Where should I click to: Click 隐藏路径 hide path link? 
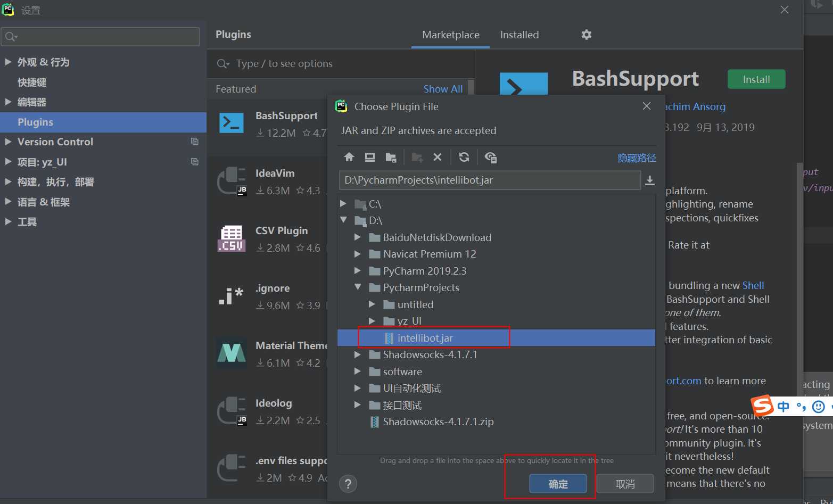click(637, 158)
